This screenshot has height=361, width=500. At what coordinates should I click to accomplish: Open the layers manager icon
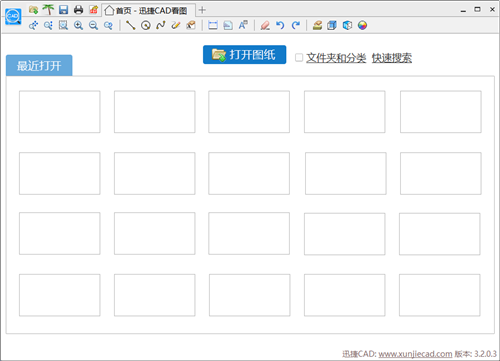point(317,25)
